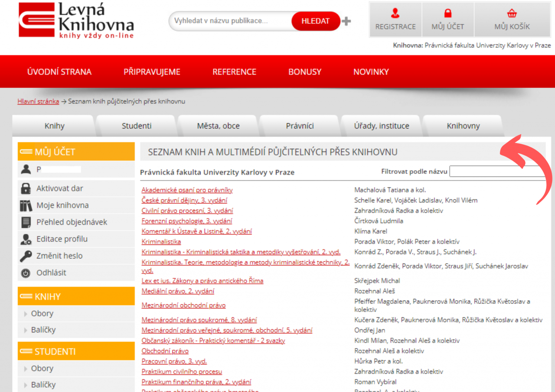555x392 pixels.
Task: Open Obchodní právo book link
Action: (x=165, y=351)
